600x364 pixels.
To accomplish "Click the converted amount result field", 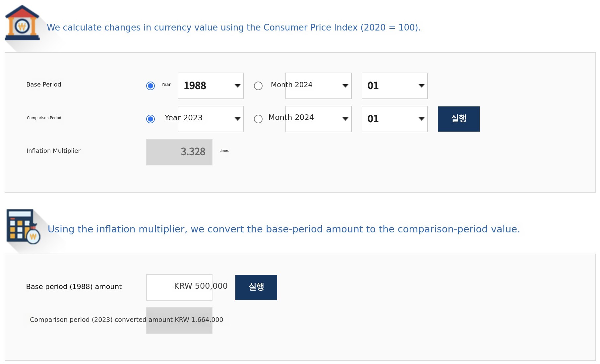I will [x=179, y=321].
